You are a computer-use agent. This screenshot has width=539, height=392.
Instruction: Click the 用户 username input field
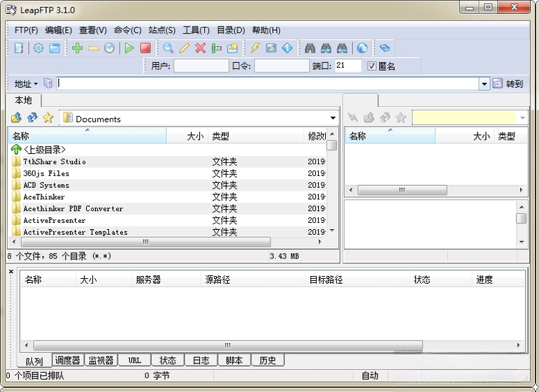click(201, 66)
